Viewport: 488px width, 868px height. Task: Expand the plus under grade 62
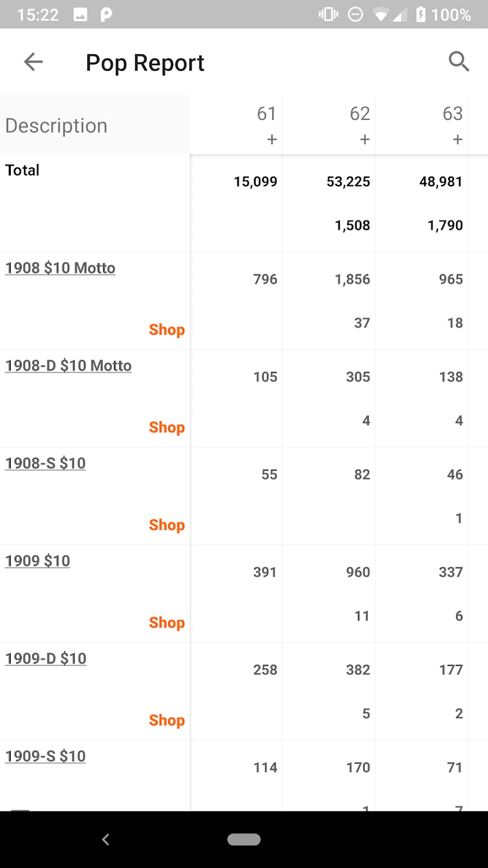[364, 140]
